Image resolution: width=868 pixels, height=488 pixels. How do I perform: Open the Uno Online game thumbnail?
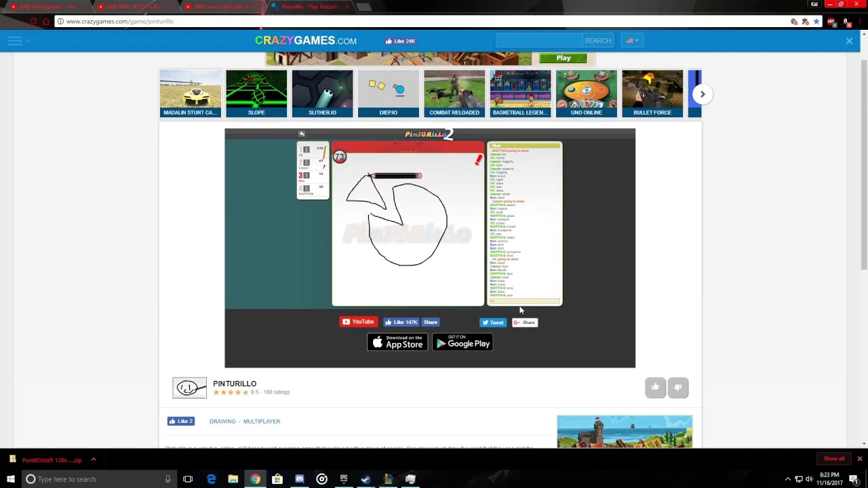point(587,94)
